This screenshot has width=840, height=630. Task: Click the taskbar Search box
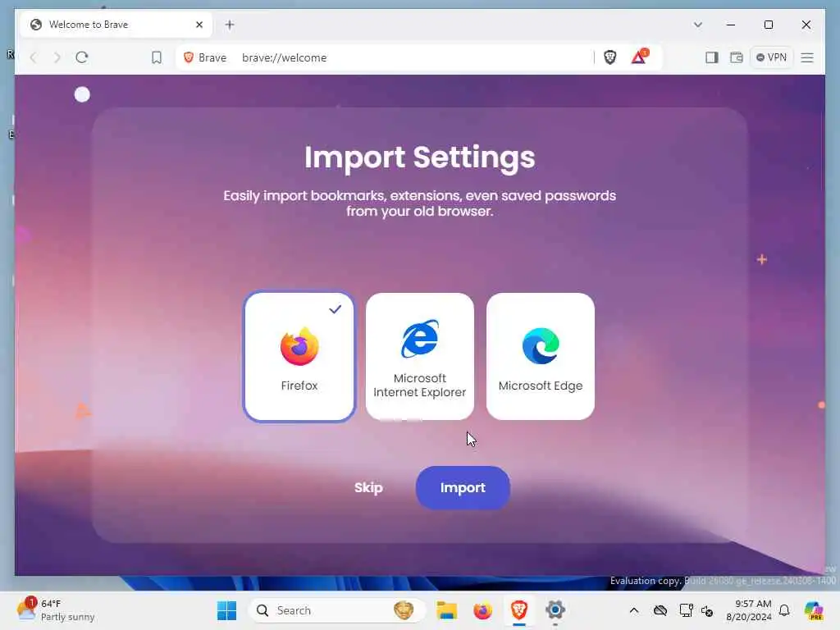[337, 610]
